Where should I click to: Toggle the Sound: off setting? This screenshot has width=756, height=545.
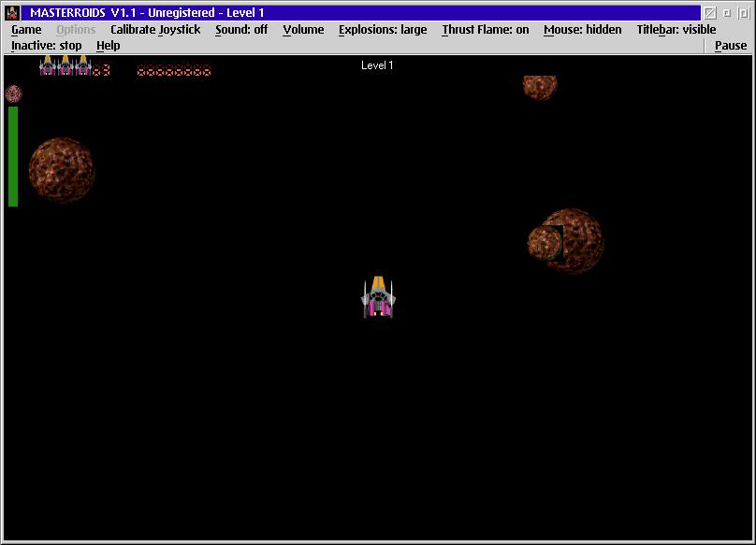(241, 30)
